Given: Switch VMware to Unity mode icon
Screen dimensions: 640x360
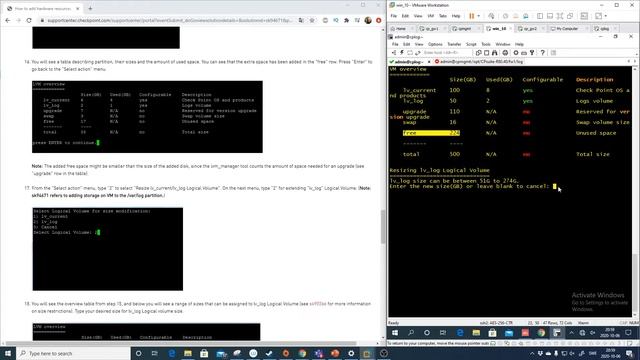Looking at the screenshot, I should click(x=570, y=16).
